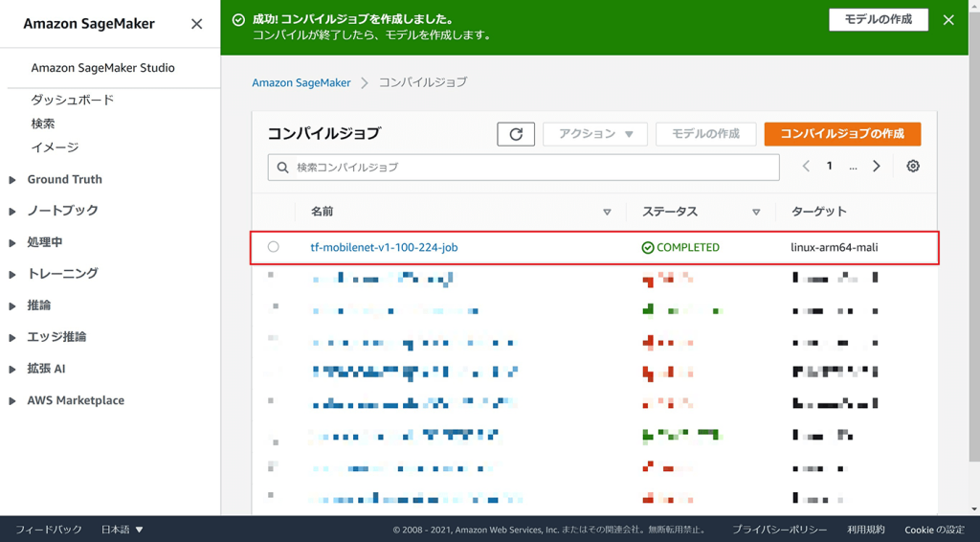Screen dimensions: 980x542
Task: Open 検索 in sidebar
Action: click(43, 124)
